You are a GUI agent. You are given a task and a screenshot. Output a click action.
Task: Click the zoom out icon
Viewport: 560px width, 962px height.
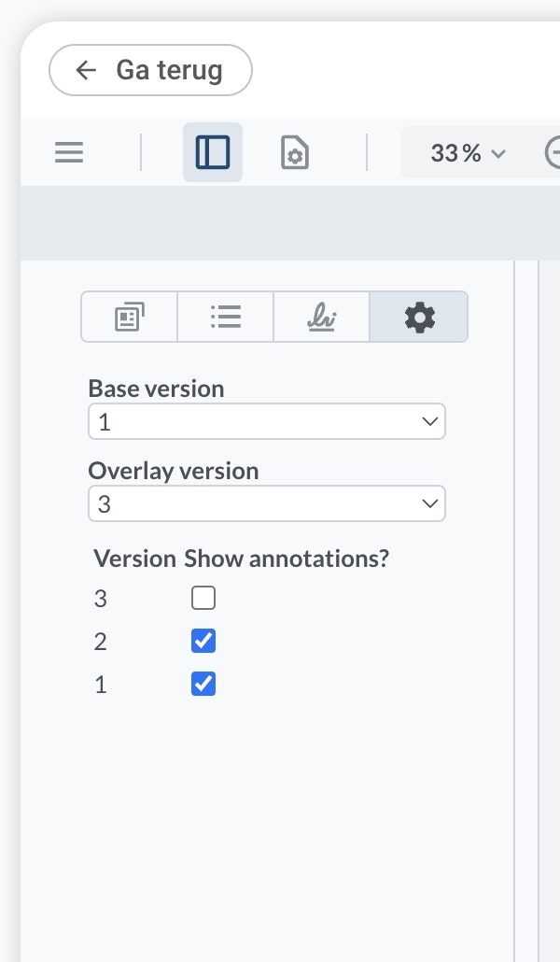coord(554,152)
